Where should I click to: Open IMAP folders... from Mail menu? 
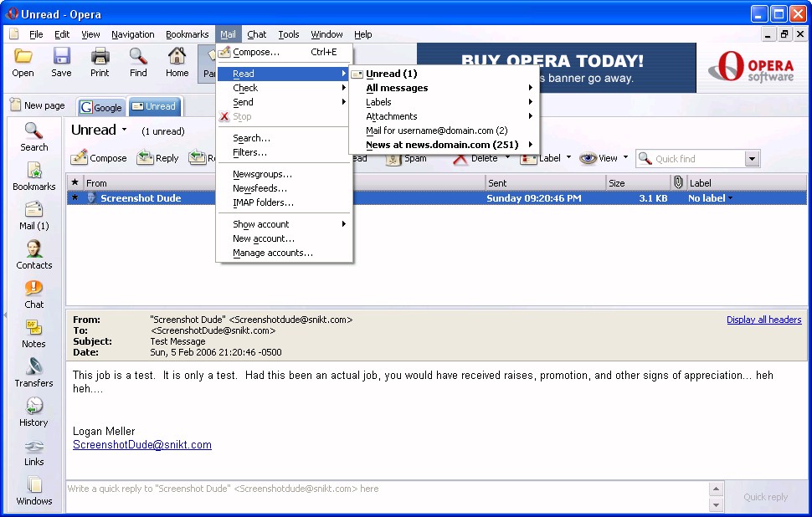pyautogui.click(x=284, y=202)
